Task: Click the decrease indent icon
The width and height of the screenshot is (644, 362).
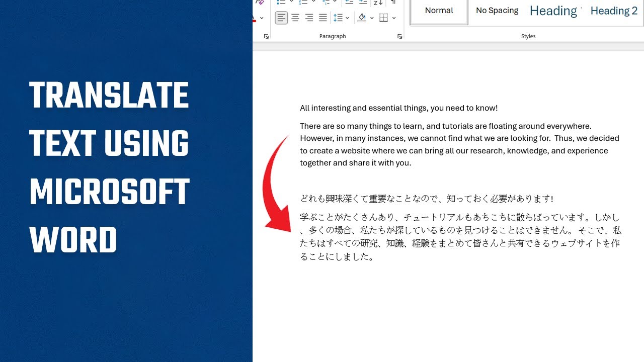Action: tap(349, 3)
